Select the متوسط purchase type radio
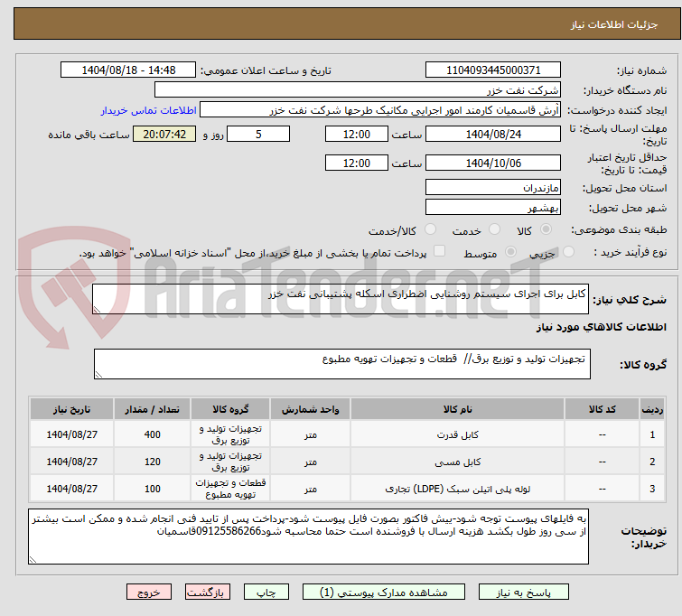This screenshot has height=616, width=682. tap(510, 251)
